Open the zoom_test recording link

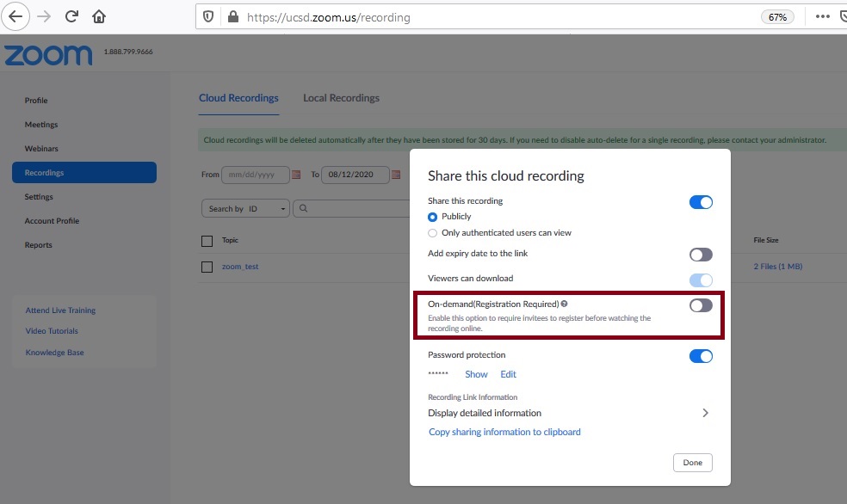pyautogui.click(x=240, y=267)
